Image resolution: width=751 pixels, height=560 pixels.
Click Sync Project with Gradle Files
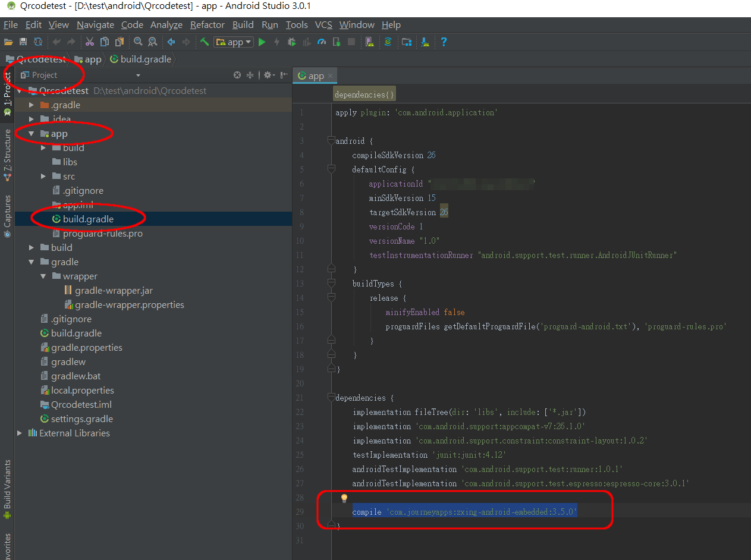point(388,42)
